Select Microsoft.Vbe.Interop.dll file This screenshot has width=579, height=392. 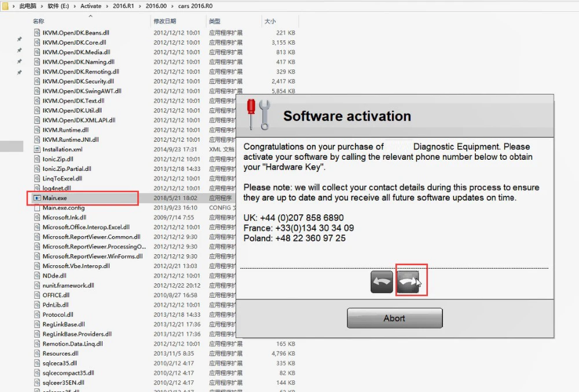[76, 266]
